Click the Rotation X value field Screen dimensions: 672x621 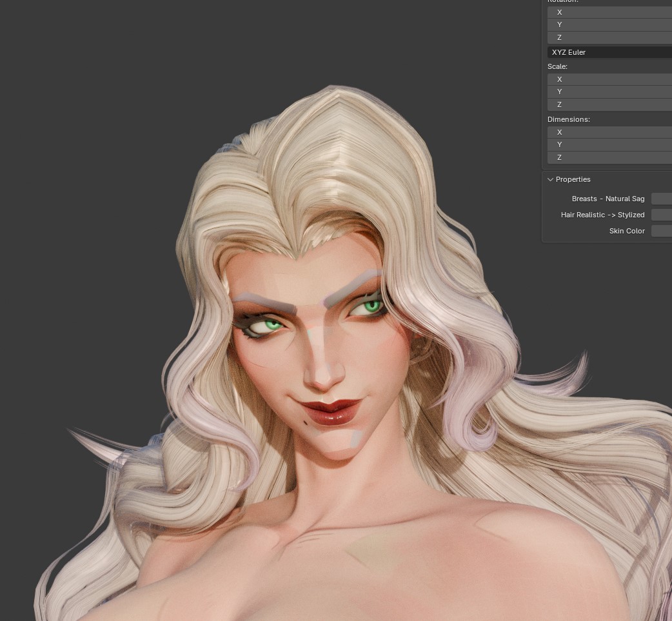(x=609, y=12)
